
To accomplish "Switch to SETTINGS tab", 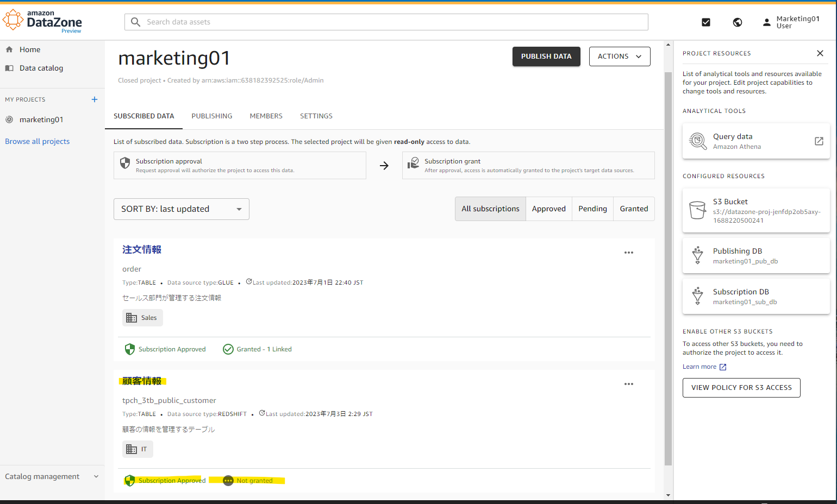I will point(316,116).
